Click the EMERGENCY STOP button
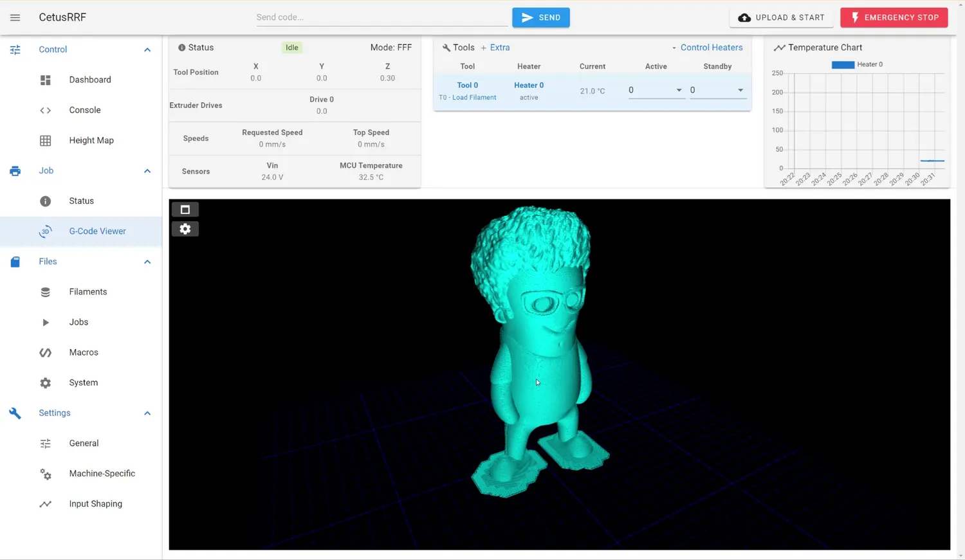The width and height of the screenshot is (965, 560). coord(894,17)
